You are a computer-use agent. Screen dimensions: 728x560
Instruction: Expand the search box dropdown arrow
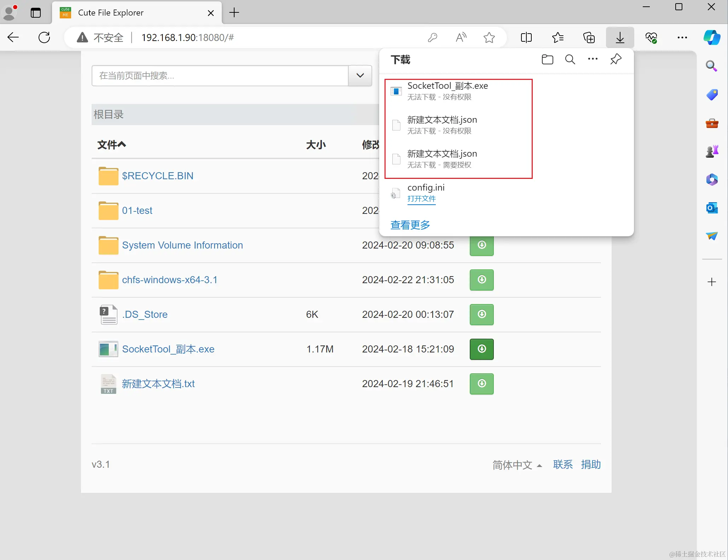(x=360, y=76)
